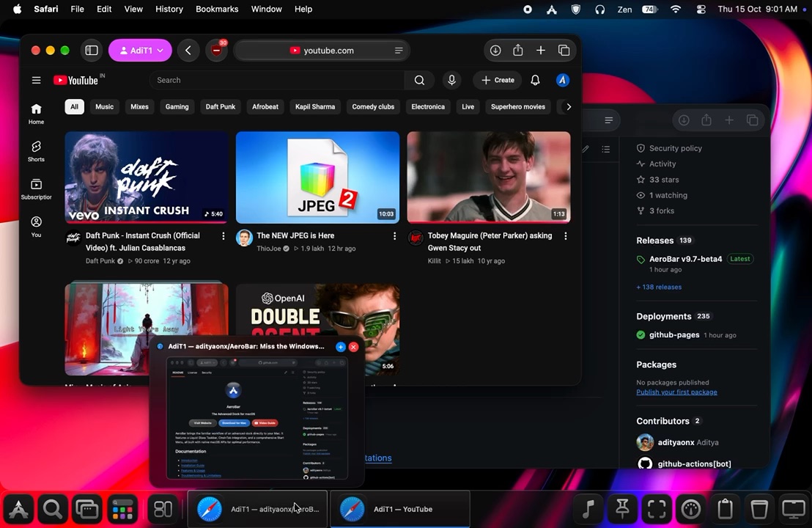Image resolution: width=812 pixels, height=528 pixels.
Task: Toggle the Safari sidebar button
Action: [x=92, y=51]
